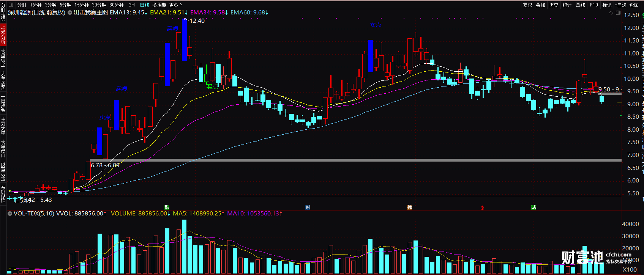Screen dimensions: 644x275
Task: Click the 标记 mark button
Action: coord(607,5)
